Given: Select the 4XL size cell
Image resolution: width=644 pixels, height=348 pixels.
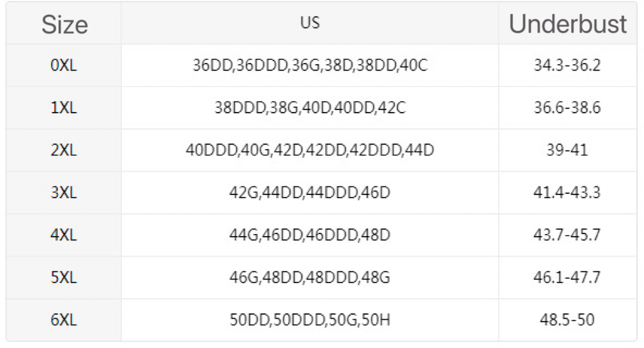Looking at the screenshot, I should (64, 235).
